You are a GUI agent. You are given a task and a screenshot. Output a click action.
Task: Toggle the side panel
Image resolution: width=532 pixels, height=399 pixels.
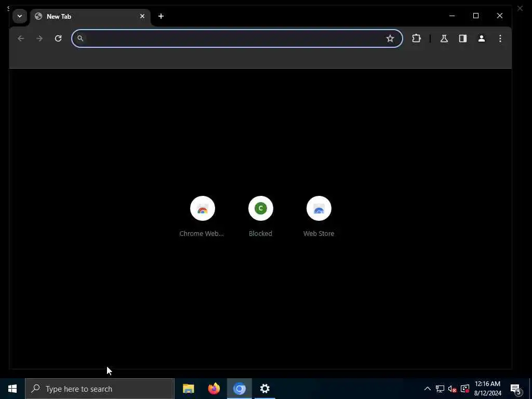tap(463, 38)
